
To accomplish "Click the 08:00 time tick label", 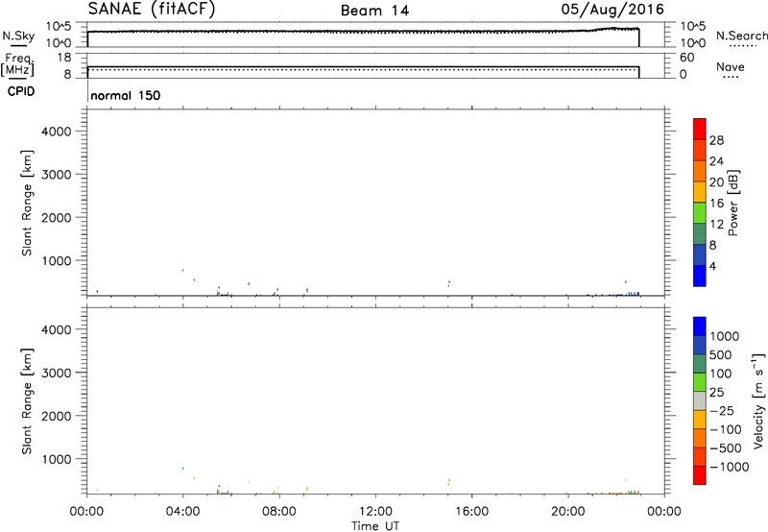I will click(x=279, y=512).
